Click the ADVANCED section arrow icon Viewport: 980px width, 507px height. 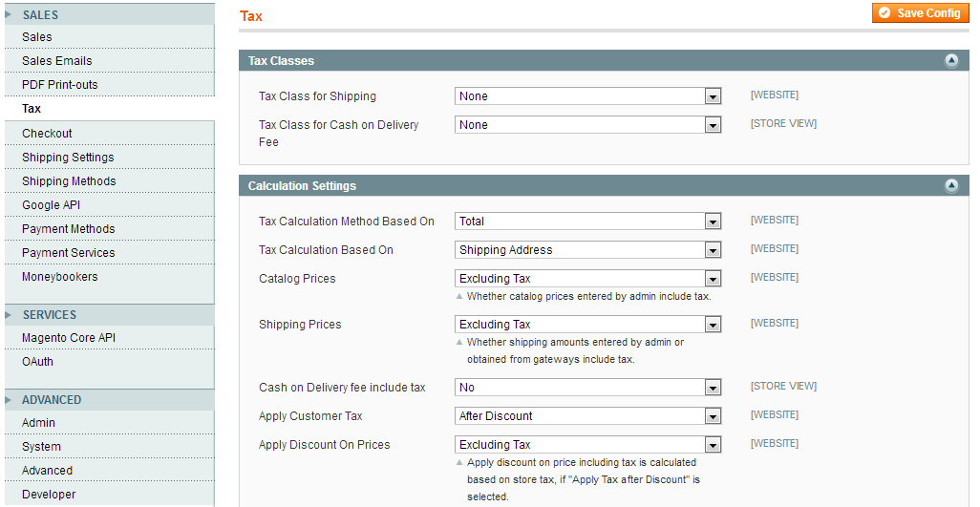[x=9, y=399]
